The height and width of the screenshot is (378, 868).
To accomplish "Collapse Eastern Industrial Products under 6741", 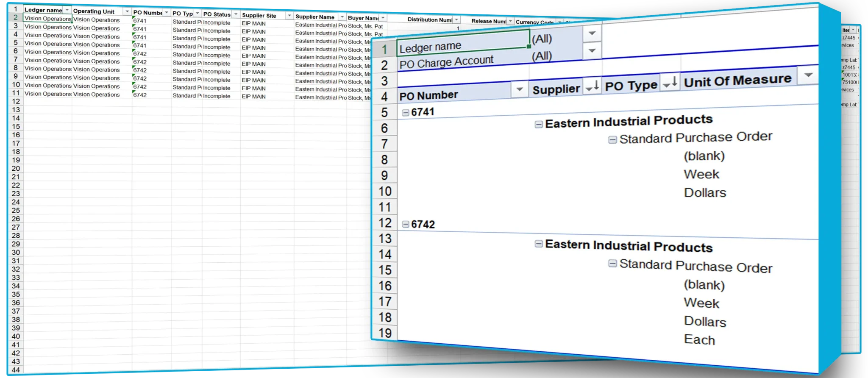I will coord(539,124).
